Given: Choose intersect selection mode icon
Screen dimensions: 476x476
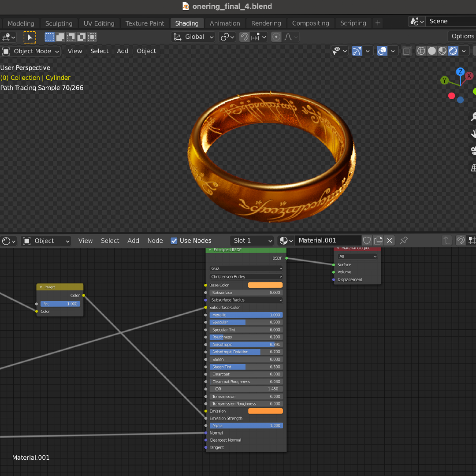Looking at the screenshot, I should coord(92,37).
